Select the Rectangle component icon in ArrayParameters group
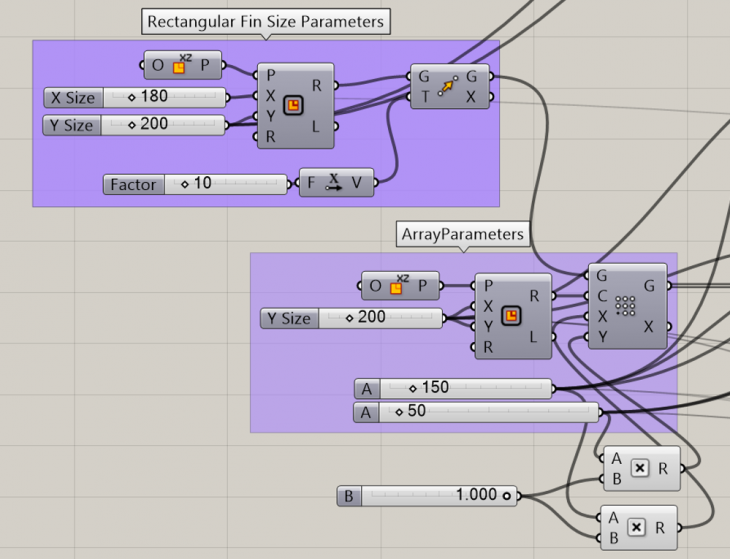The height and width of the screenshot is (559, 730). click(x=511, y=316)
